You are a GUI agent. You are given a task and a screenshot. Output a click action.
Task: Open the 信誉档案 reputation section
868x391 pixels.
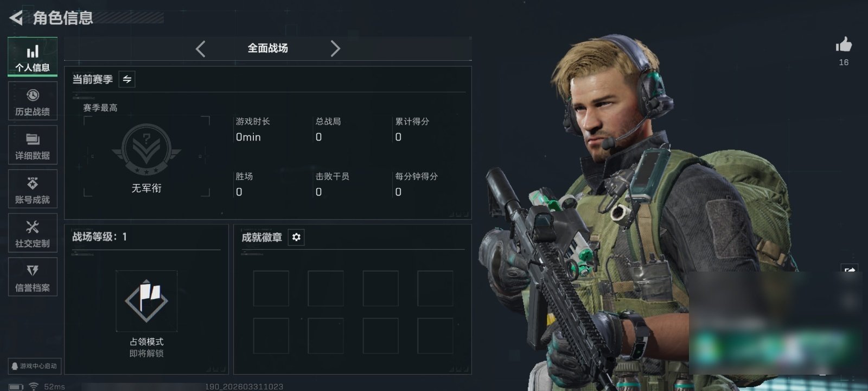coord(33,277)
